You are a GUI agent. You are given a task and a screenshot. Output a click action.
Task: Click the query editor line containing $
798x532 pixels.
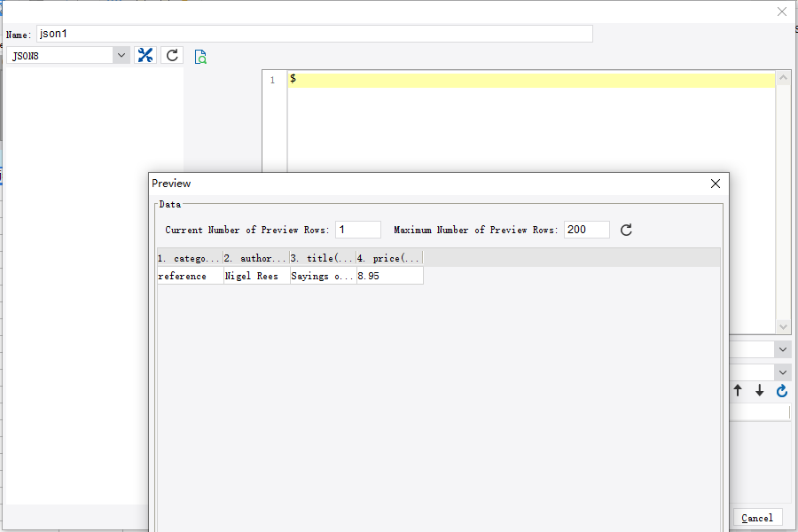pyautogui.click(x=531, y=80)
